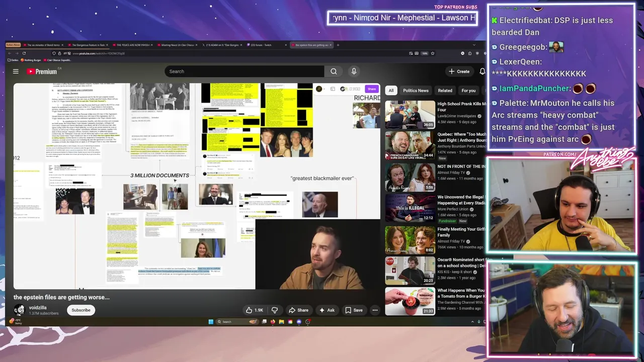Open the Windows Start button
644x362 pixels.
(211, 322)
